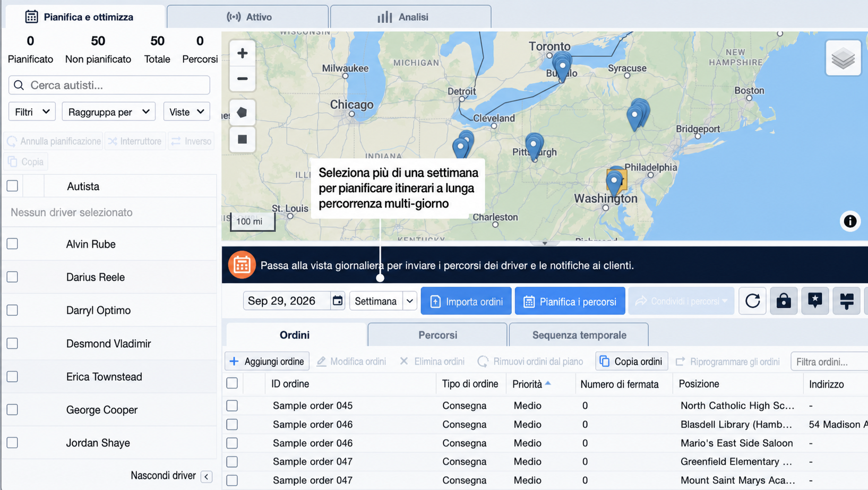
Task: Zoom out of the map
Action: (x=242, y=79)
